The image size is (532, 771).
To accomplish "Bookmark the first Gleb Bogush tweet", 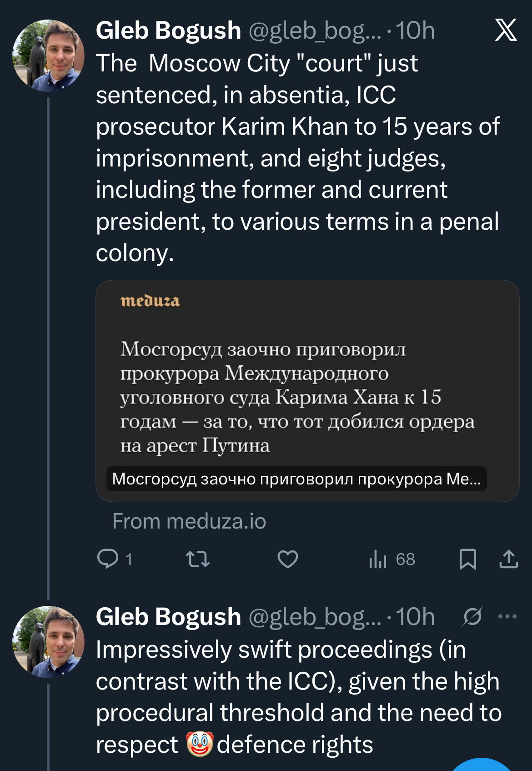I will tap(467, 559).
